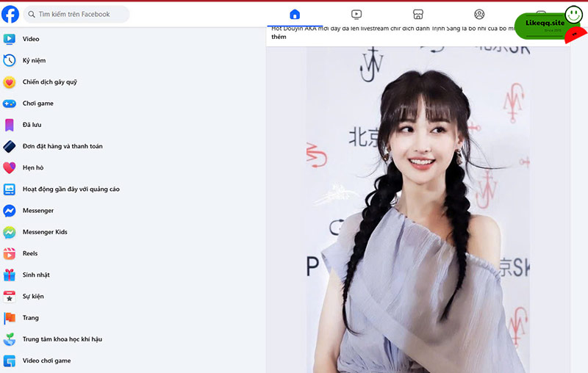Click the Trung tâm khoa học khí hậu icon
588x373 pixels.
[10, 339]
